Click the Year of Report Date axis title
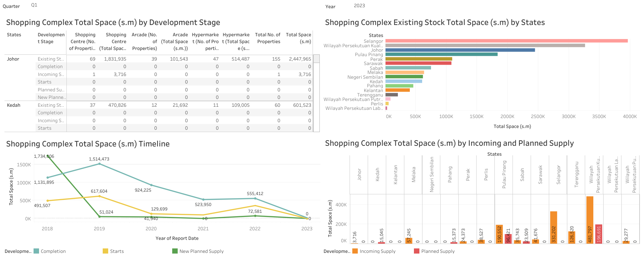 [x=177, y=238]
